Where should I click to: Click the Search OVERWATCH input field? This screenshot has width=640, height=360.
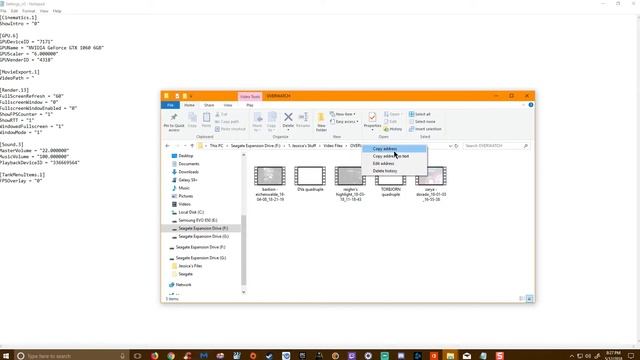[x=493, y=146]
